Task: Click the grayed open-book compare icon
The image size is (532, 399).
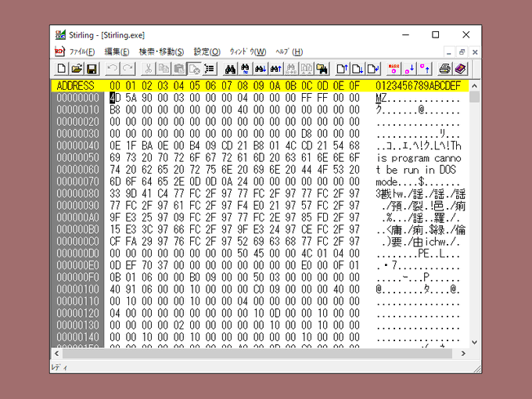Action: [x=306, y=69]
